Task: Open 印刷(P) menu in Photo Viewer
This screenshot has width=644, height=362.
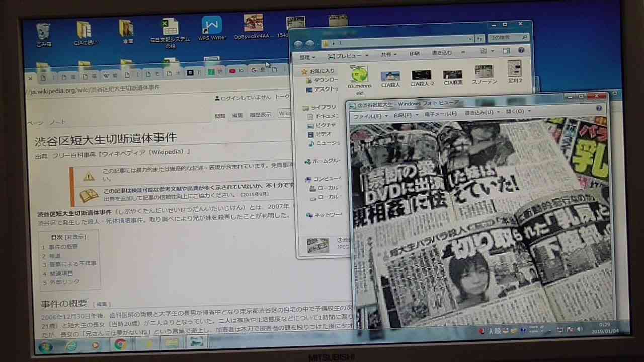Action: click(405, 115)
